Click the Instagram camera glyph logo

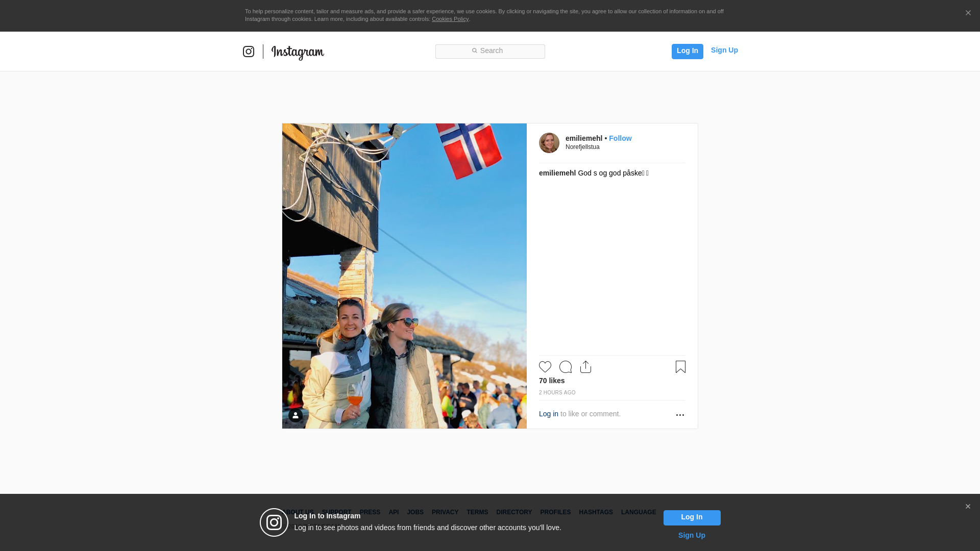coord(249,52)
